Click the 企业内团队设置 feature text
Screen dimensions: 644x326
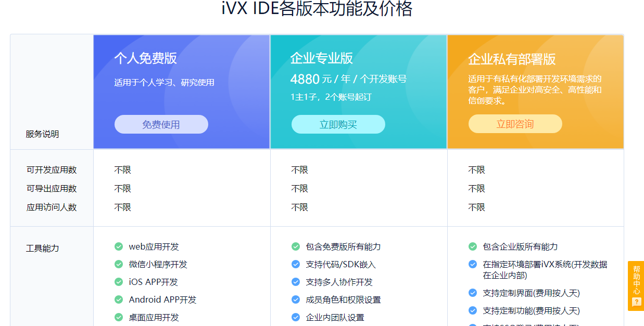335,317
